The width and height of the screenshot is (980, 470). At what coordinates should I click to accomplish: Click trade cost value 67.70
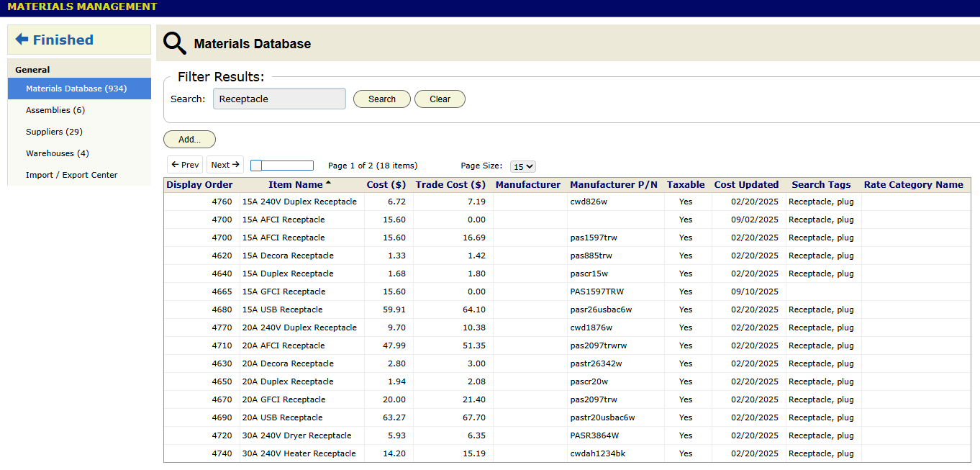coord(474,417)
